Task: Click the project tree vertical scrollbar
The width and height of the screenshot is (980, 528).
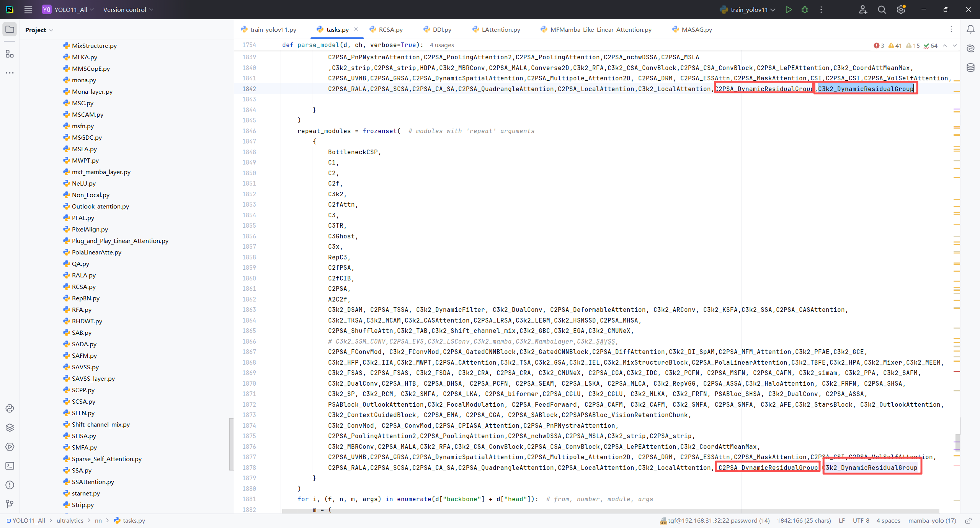Action: coord(231,444)
